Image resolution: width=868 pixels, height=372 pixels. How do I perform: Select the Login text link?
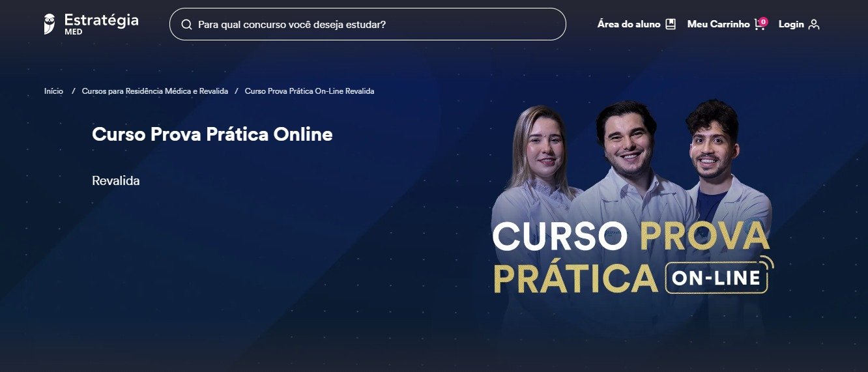pyautogui.click(x=791, y=24)
